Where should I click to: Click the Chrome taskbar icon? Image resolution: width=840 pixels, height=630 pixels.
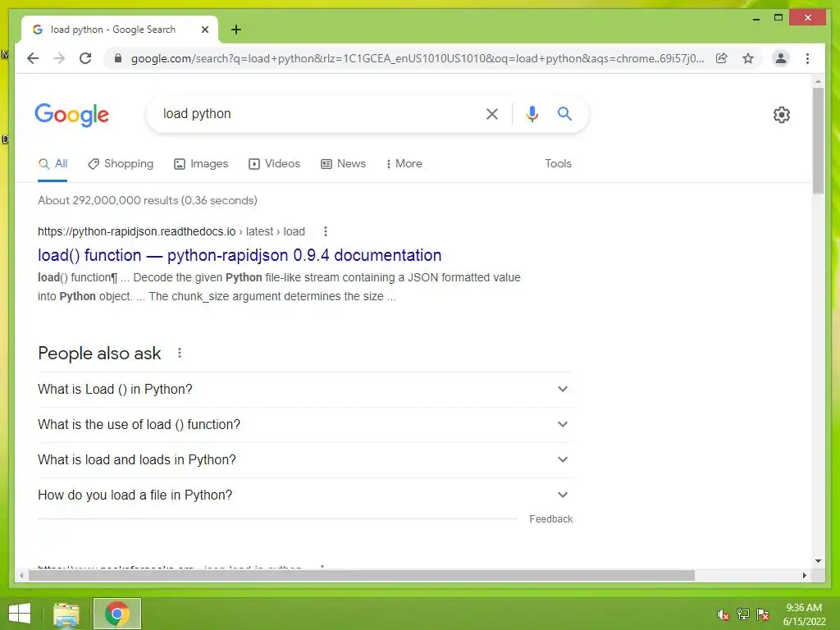point(117,614)
